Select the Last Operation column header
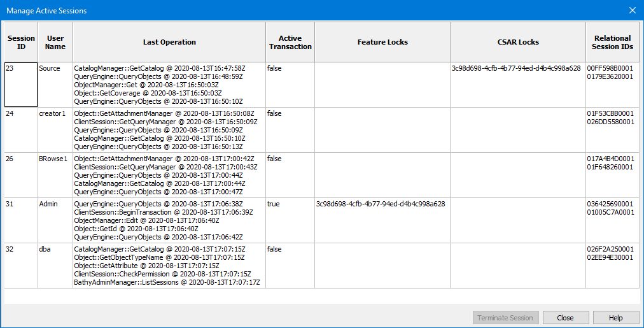 coord(169,42)
